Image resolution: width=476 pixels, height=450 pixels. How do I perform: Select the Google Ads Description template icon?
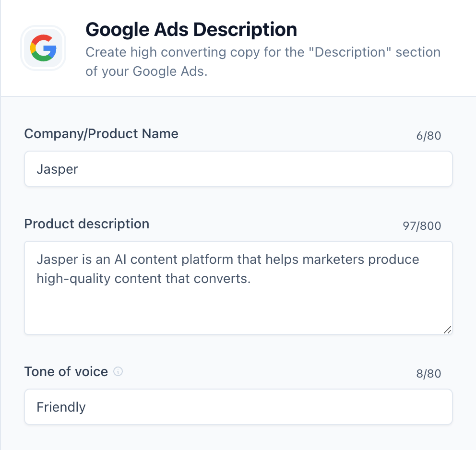(x=43, y=48)
